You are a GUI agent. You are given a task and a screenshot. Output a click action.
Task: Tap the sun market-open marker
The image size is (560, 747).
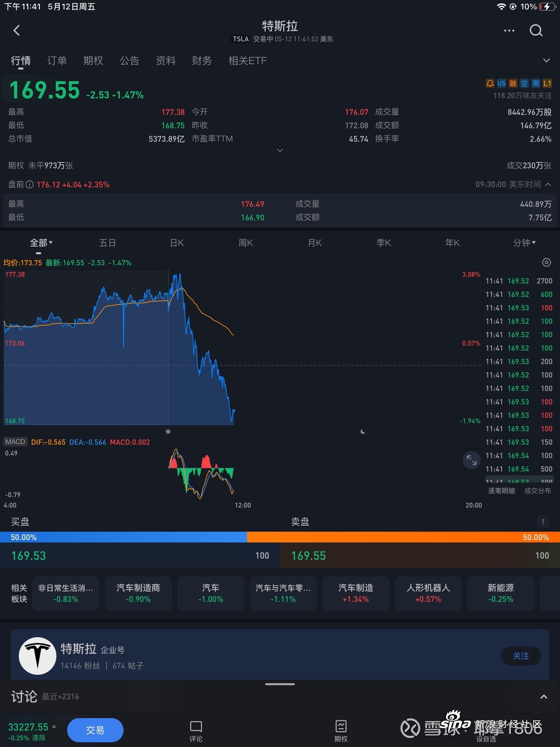tap(168, 432)
